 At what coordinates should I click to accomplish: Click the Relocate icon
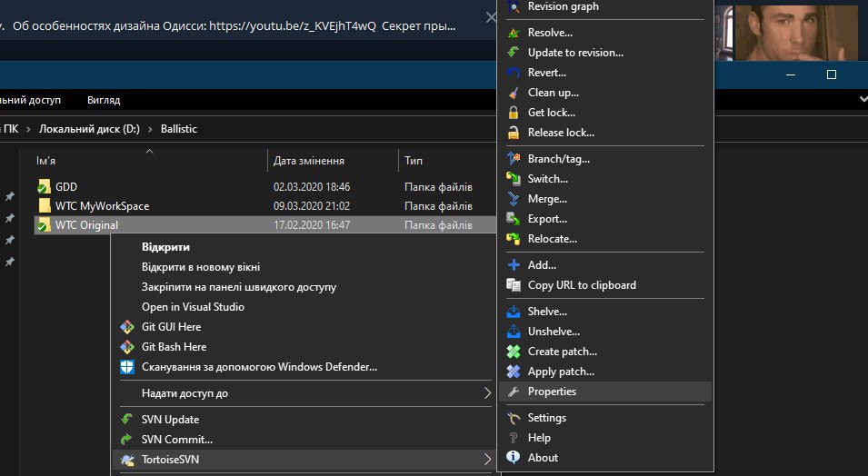(514, 239)
